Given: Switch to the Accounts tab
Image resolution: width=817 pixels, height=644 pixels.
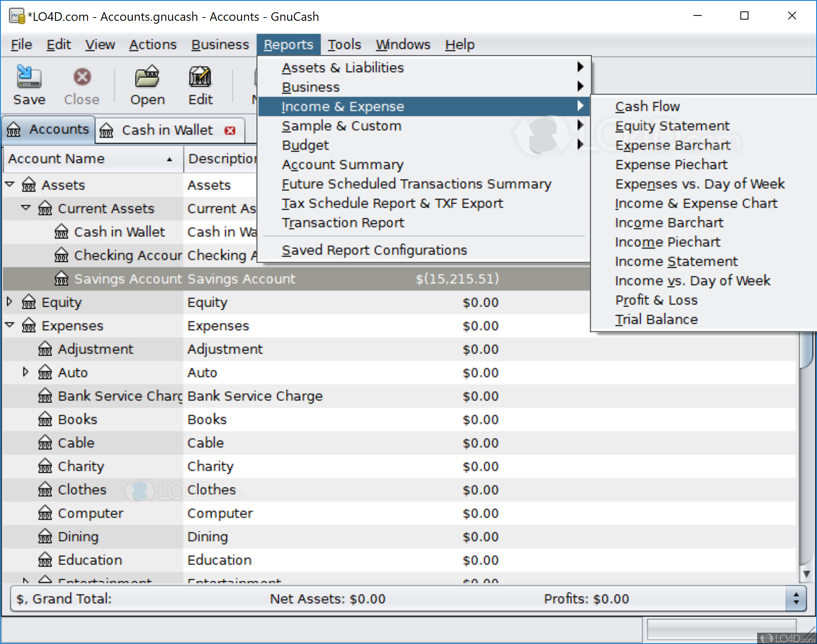Looking at the screenshot, I should (48, 130).
